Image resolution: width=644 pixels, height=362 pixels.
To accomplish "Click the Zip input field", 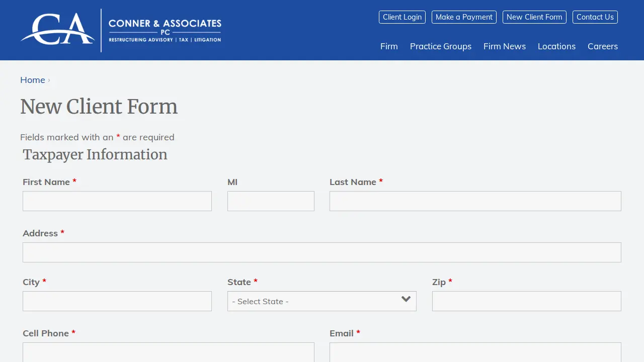I will click(x=527, y=301).
